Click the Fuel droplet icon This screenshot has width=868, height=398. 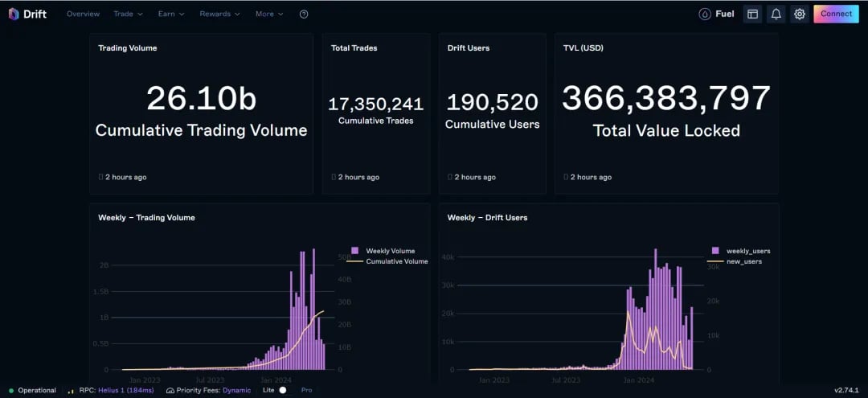click(x=705, y=14)
